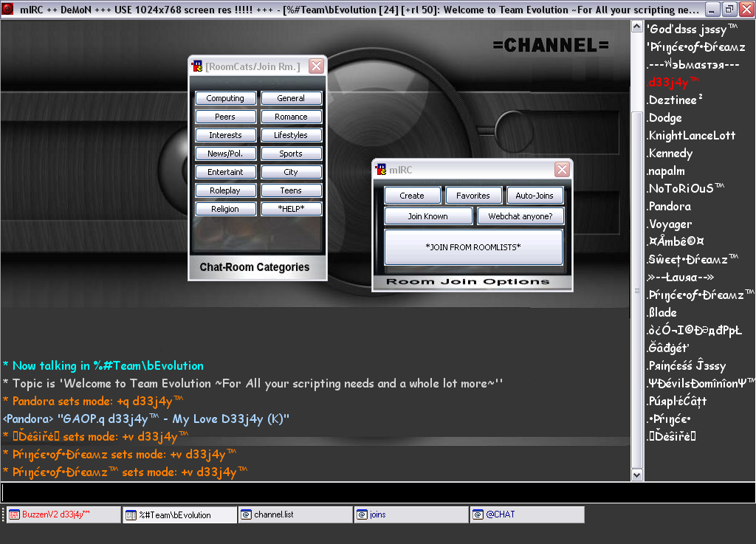756x544 pixels.
Task: Click the RoomCats/Join Rm. dialog title icon
Action: [197, 66]
